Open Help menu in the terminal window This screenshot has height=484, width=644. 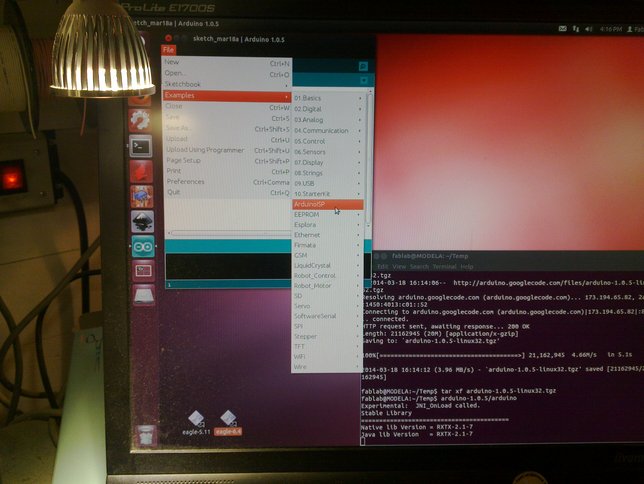467,267
